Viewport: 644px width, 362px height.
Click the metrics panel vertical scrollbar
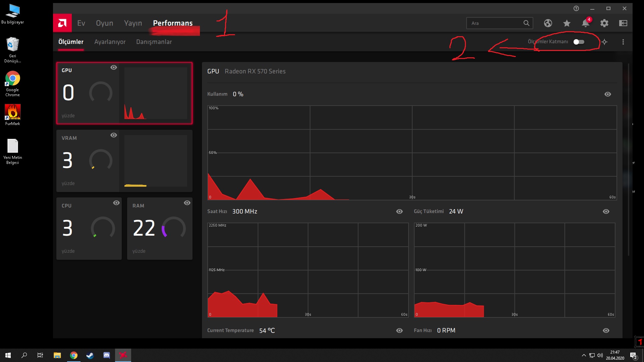[x=629, y=159]
